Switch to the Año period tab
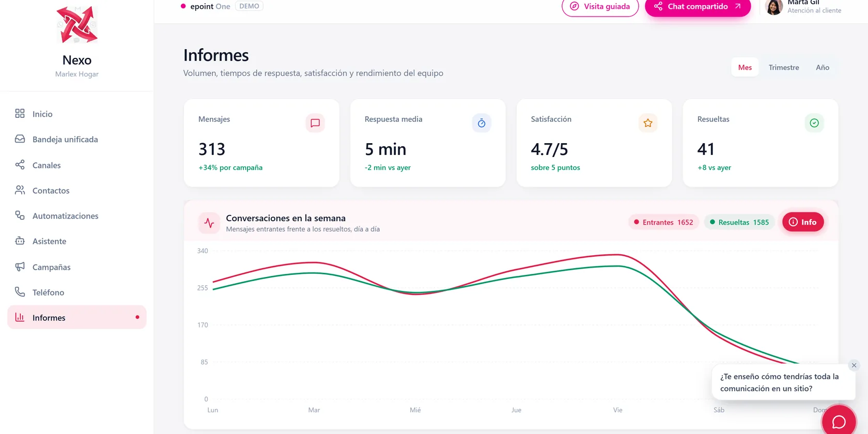The height and width of the screenshot is (434, 868). click(x=823, y=67)
